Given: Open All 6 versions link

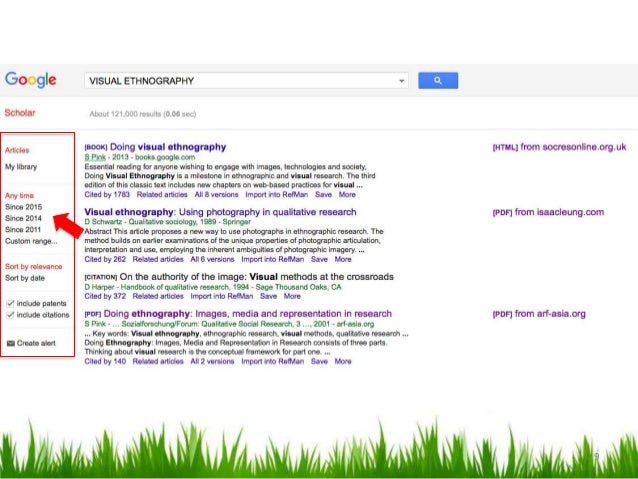Looking at the screenshot, I should [x=212, y=259].
